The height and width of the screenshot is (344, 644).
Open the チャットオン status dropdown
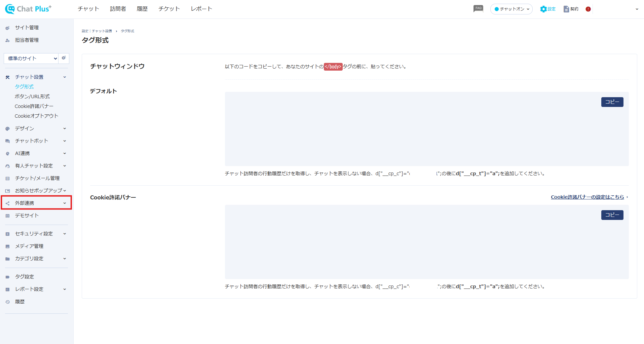click(512, 9)
